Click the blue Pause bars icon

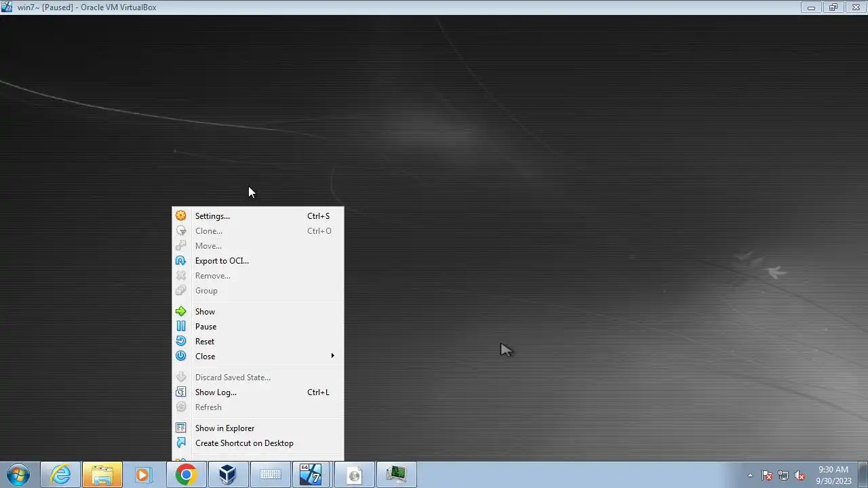[181, 327]
